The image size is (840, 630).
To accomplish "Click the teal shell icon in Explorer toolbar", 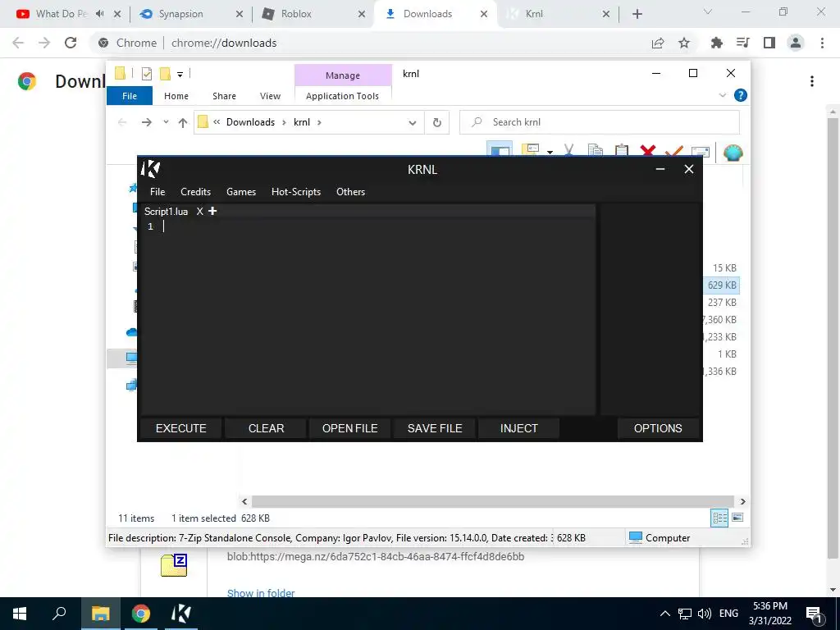I will 733,152.
